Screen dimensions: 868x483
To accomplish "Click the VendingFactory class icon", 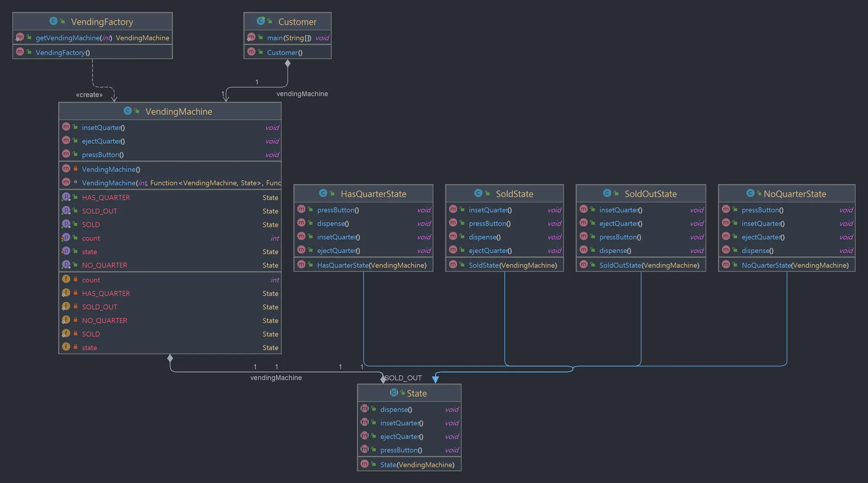I will 53,21.
